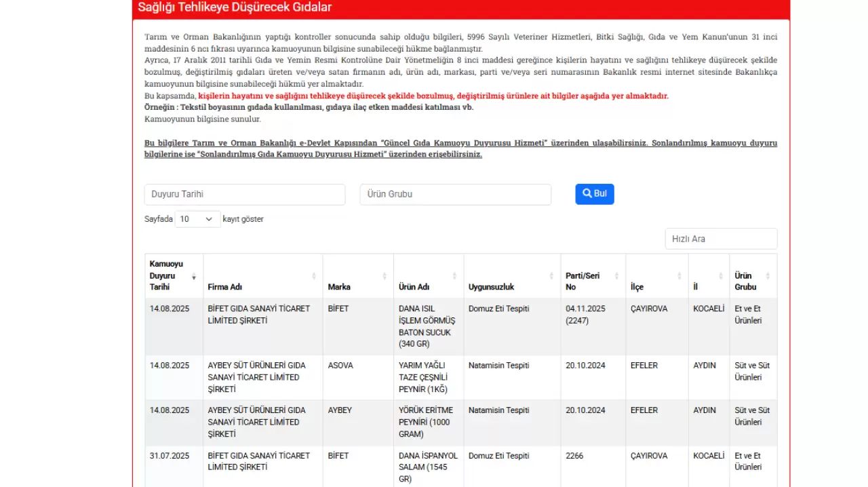868x487 pixels.
Task: Click the Ürün Grubu column sort arrows
Action: (x=768, y=276)
